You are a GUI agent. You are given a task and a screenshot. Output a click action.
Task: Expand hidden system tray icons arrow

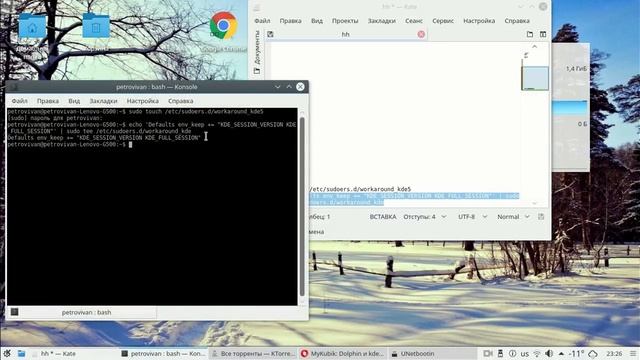coord(561,353)
